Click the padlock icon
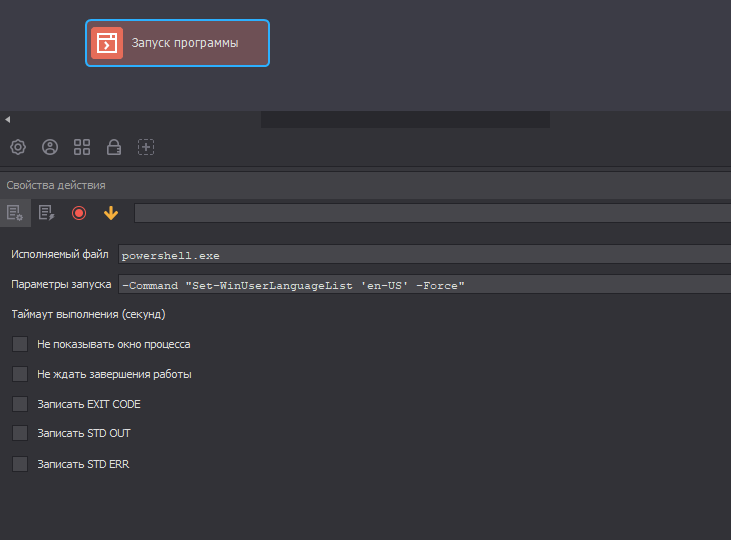731x540 pixels. [x=114, y=147]
